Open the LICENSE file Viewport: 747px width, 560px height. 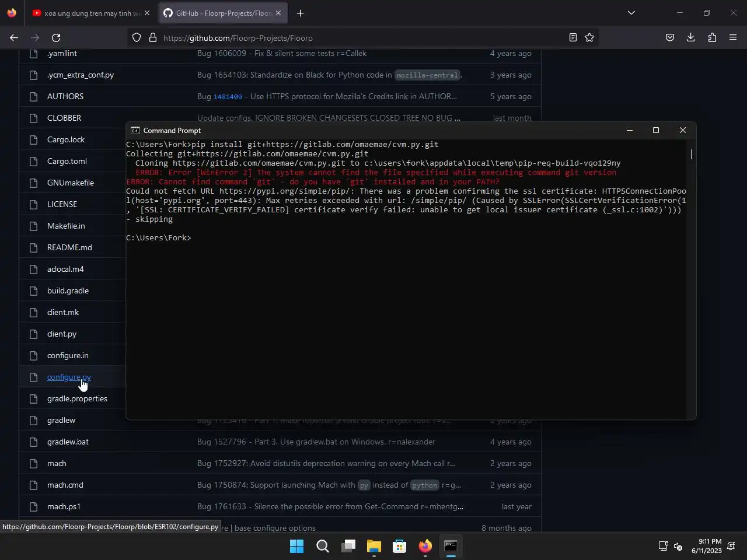(62, 204)
